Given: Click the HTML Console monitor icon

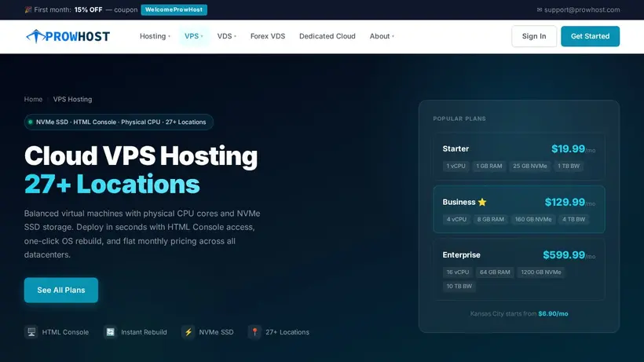Looking at the screenshot, I should 31,331.
